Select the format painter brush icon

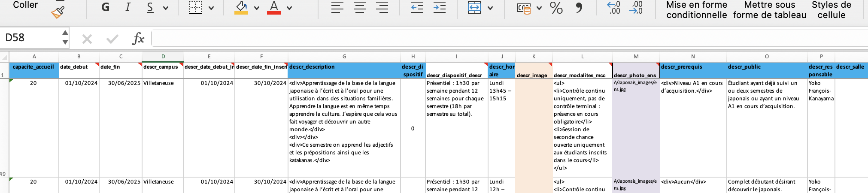58,11
